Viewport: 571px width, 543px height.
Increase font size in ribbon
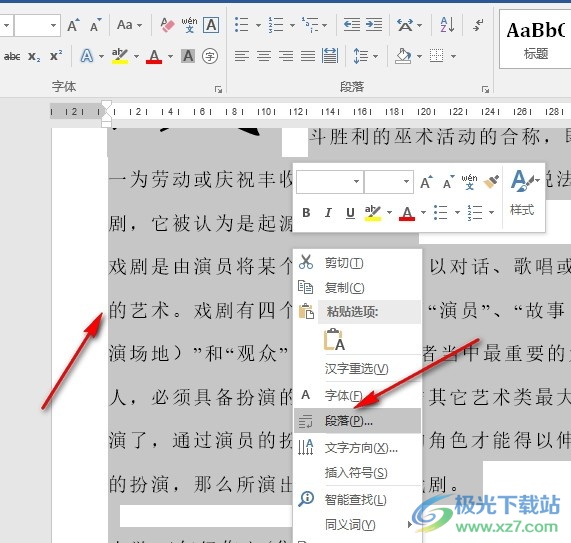(73, 25)
